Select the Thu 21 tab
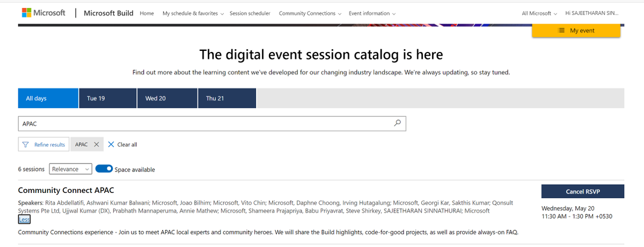This screenshot has height=247, width=644. point(227,99)
